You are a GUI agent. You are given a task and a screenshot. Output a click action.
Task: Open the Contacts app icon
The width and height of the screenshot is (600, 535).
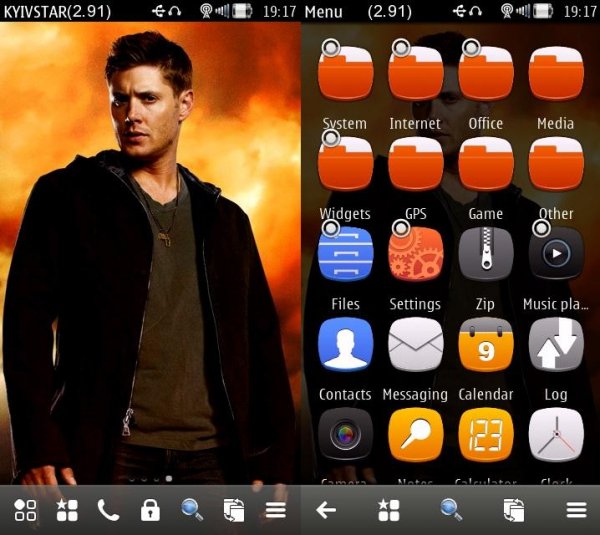pyautogui.click(x=346, y=344)
